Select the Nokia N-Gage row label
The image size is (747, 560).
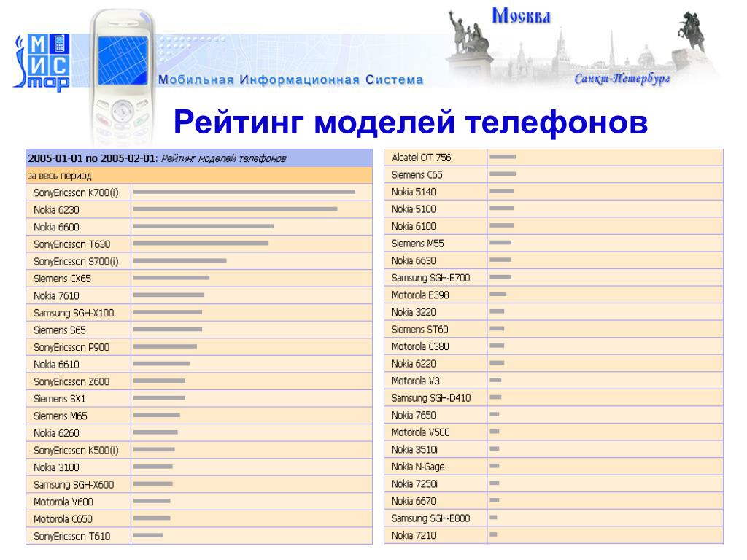pyautogui.click(x=418, y=467)
